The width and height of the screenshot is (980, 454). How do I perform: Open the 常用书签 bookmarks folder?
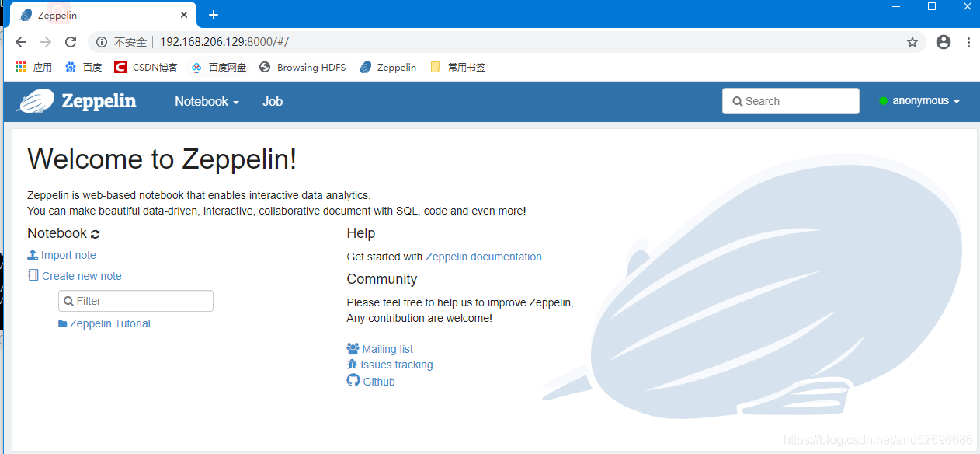pos(458,67)
